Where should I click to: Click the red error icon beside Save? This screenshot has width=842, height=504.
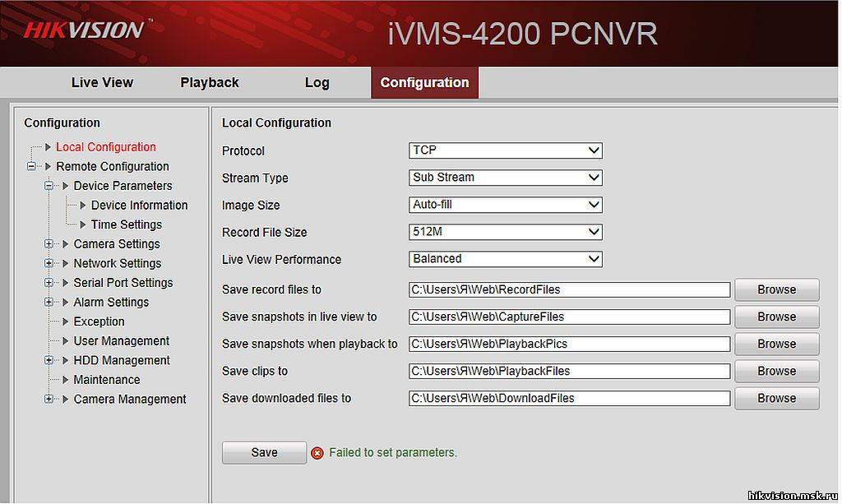(317, 454)
